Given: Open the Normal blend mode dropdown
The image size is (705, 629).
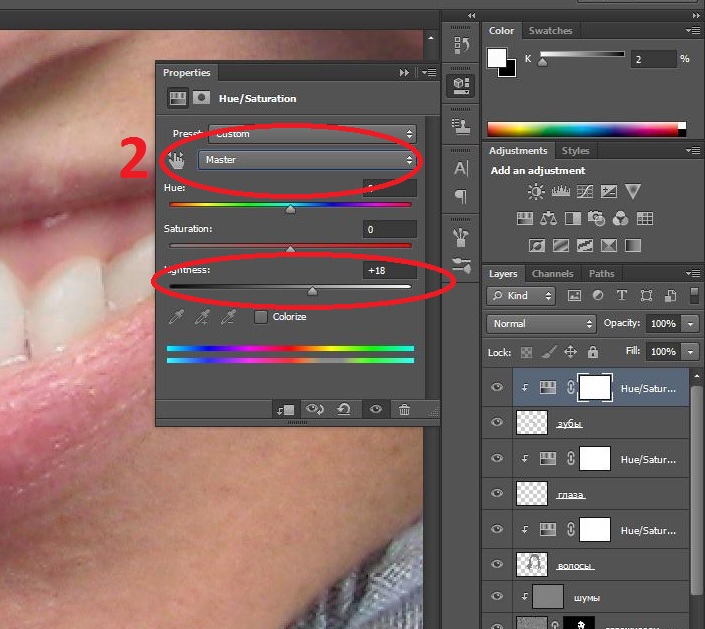Looking at the screenshot, I should click(x=541, y=323).
